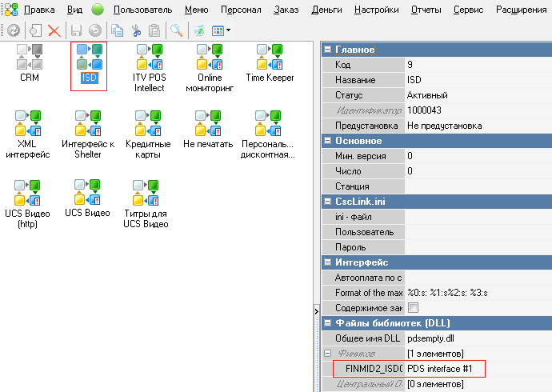Screen dimensions: 552x392
Task: Click the panel splitter arrow handle
Action: (317, 310)
